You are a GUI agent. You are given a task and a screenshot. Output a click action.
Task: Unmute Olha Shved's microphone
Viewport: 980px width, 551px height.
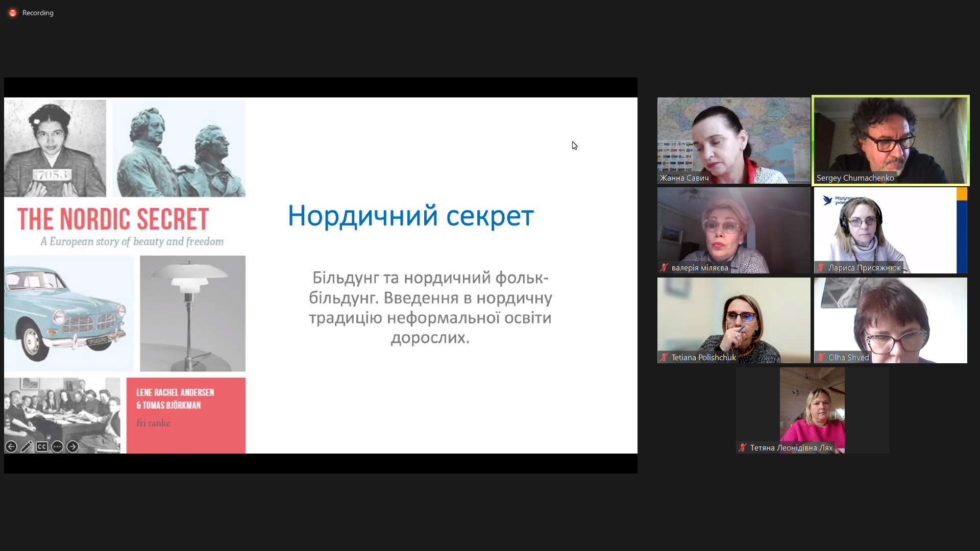click(x=820, y=357)
